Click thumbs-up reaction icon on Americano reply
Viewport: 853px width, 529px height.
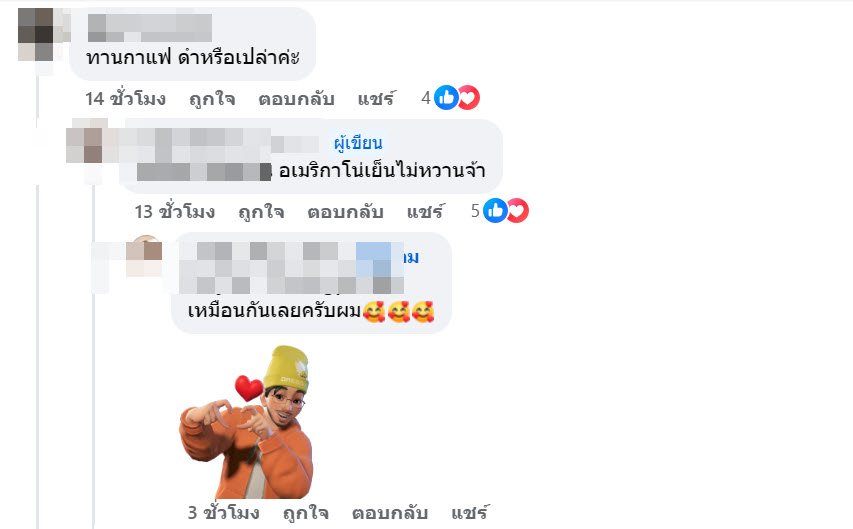click(x=495, y=211)
